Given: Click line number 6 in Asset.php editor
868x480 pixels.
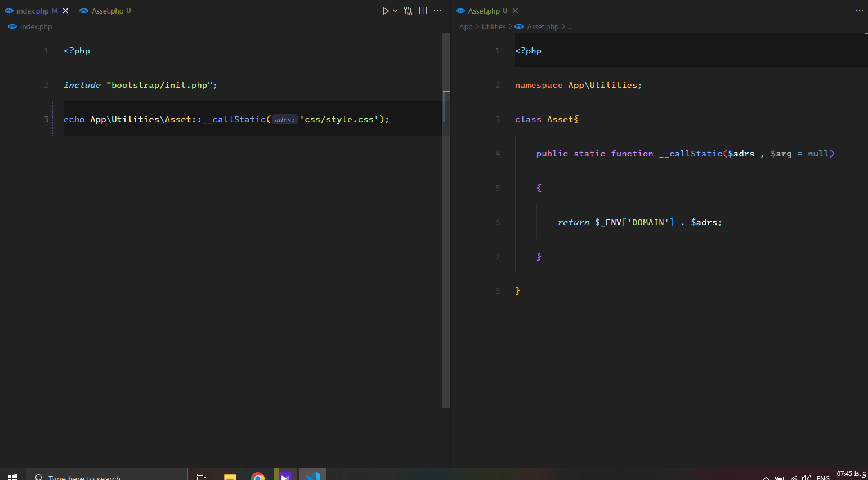Looking at the screenshot, I should click(498, 222).
